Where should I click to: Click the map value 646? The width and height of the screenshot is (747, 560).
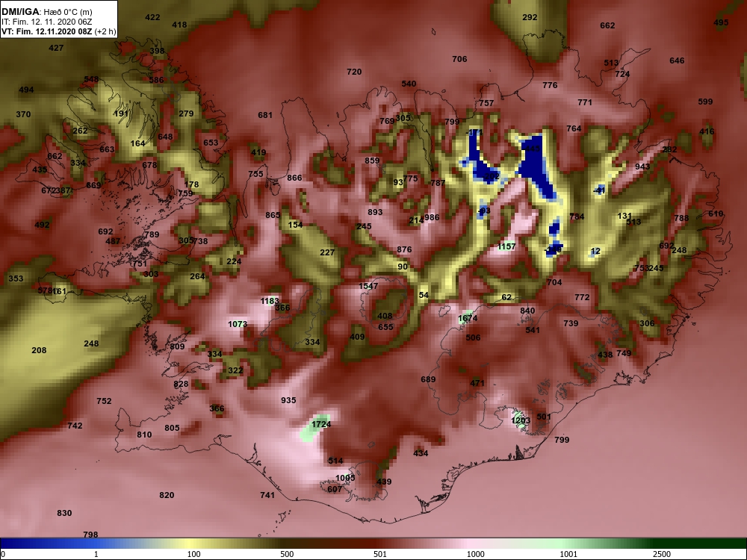coord(677,60)
